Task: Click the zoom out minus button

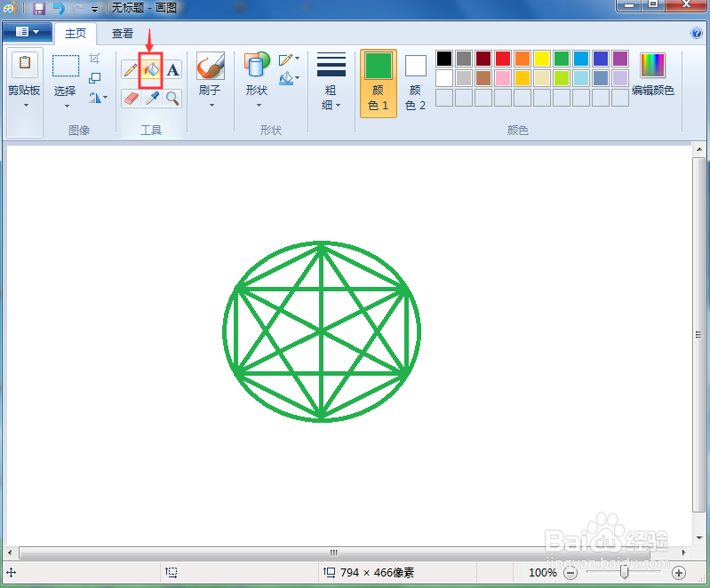Action: point(570,573)
